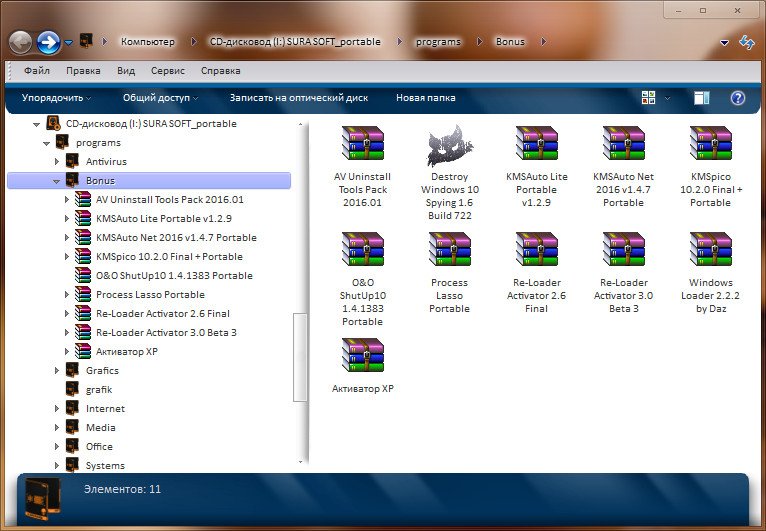Select Активатор XP in the folder tree
The width and height of the screenshot is (766, 531).
[127, 351]
